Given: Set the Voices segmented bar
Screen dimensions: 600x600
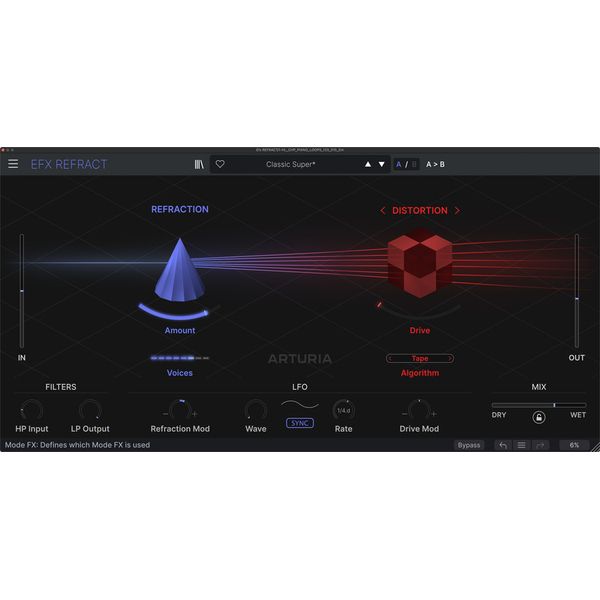Looking at the screenshot, I should [180, 358].
